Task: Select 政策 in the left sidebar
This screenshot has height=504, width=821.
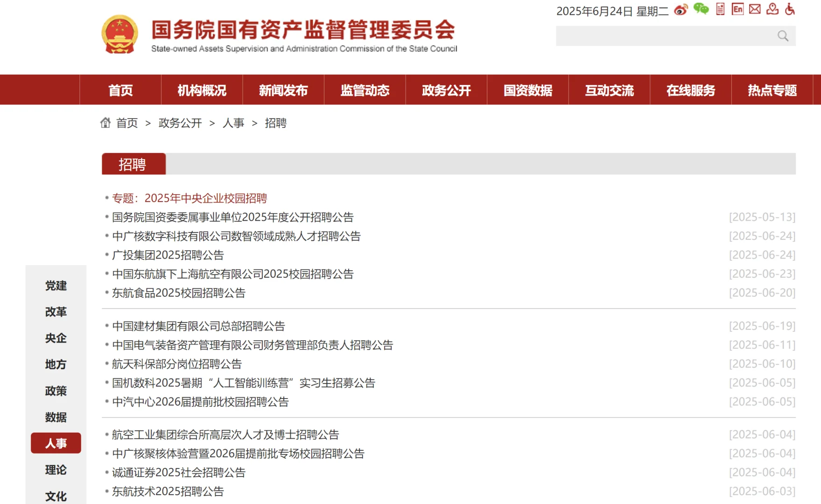Action: (x=56, y=391)
